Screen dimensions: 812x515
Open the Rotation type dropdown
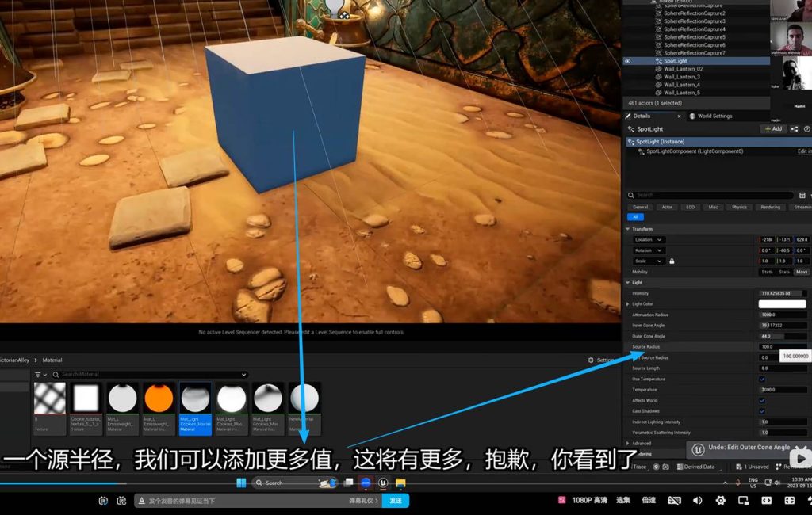point(649,250)
